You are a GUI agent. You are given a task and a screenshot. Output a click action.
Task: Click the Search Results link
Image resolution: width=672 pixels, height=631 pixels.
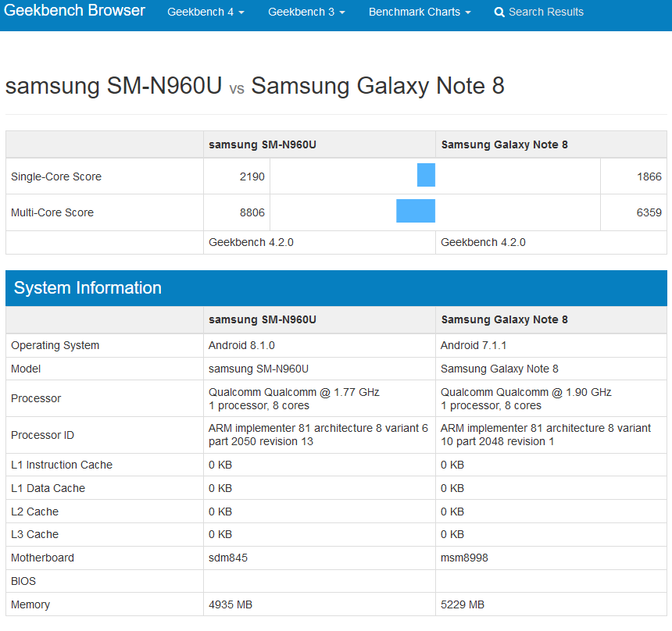538,12
